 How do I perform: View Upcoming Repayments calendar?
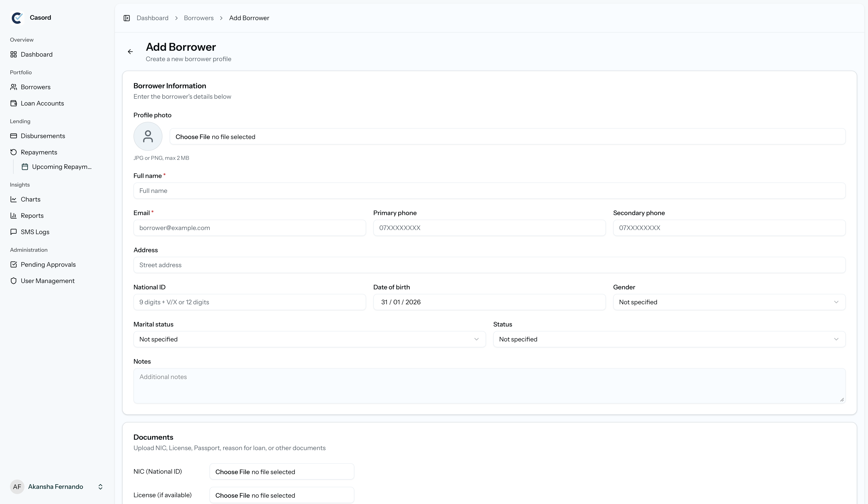(x=61, y=166)
